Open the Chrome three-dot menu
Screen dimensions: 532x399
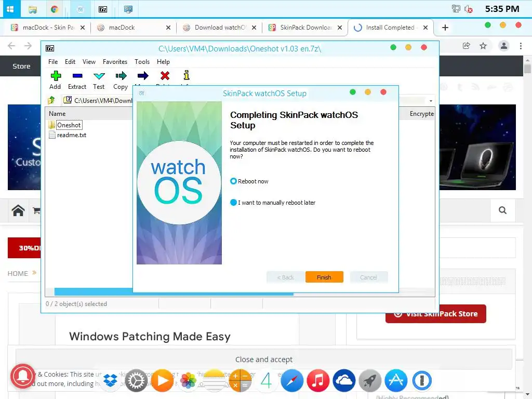coord(521,46)
